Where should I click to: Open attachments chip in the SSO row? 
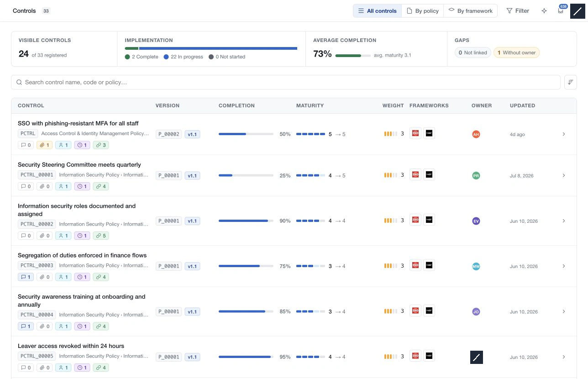tap(45, 145)
